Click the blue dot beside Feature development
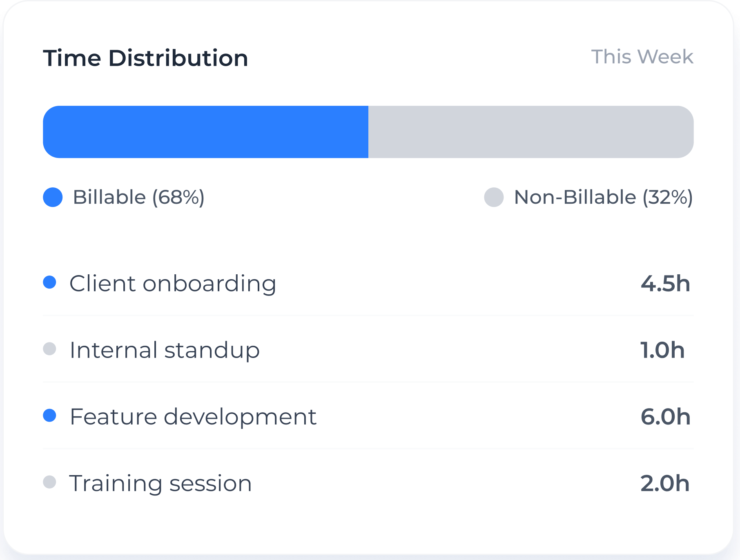740x560 pixels. (x=49, y=416)
